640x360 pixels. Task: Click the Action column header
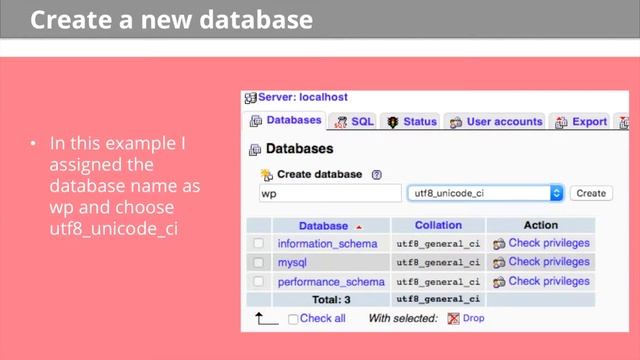coord(541,225)
